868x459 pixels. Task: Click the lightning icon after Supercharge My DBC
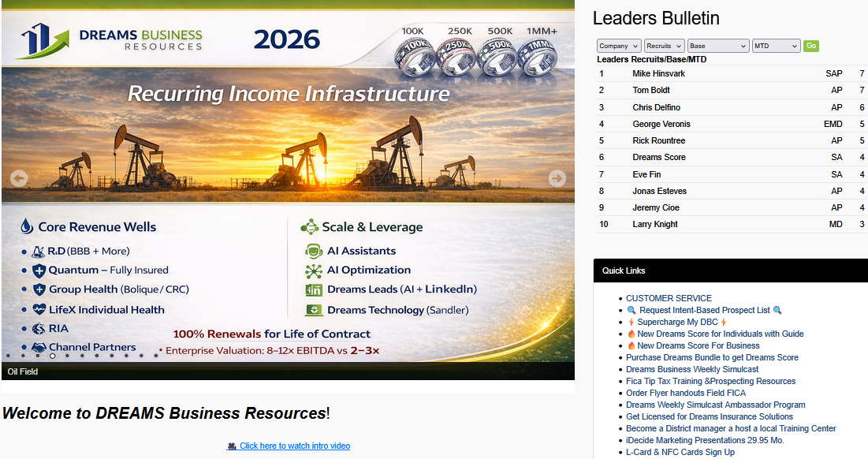723,323
